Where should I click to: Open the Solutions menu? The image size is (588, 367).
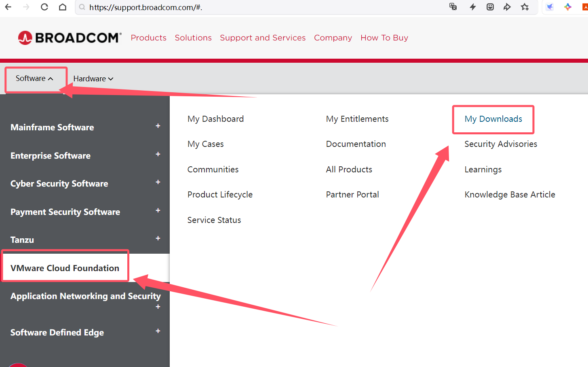193,38
